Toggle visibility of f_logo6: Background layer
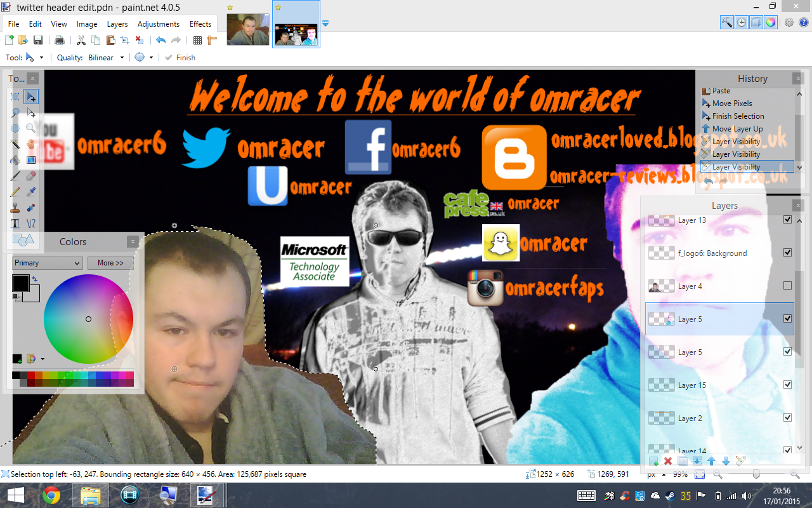Image resolution: width=812 pixels, height=508 pixels. [788, 253]
